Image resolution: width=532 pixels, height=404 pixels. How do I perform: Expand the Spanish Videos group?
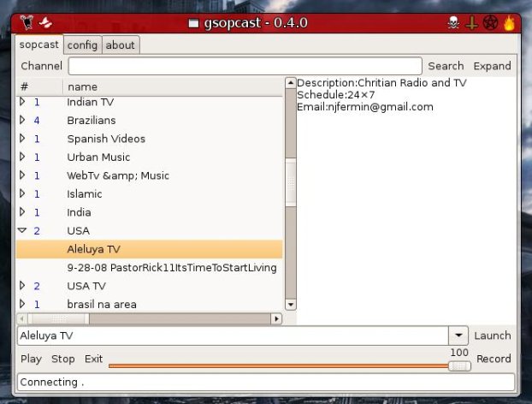[x=22, y=138]
